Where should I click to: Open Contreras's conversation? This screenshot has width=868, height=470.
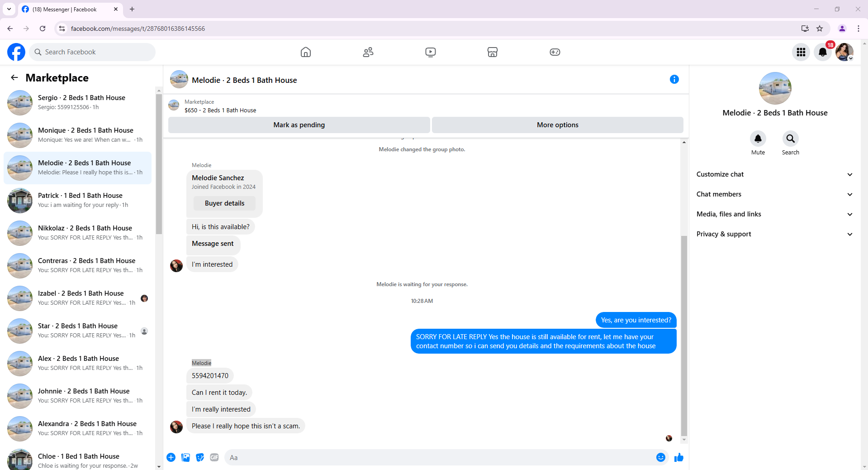77,266
